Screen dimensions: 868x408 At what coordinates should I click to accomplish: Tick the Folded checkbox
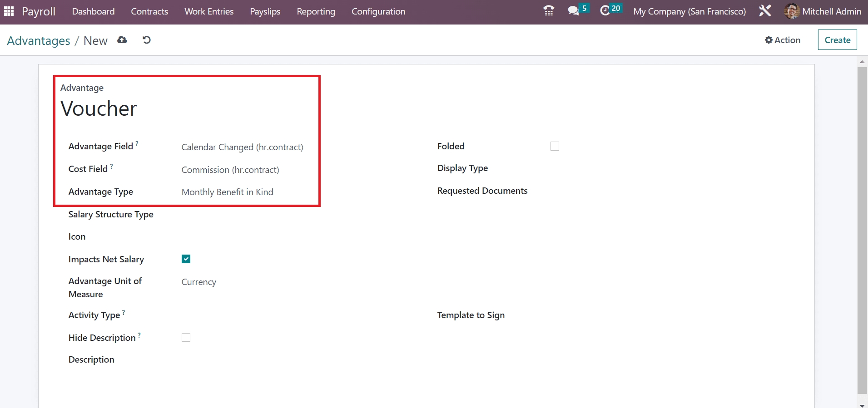coord(555,146)
